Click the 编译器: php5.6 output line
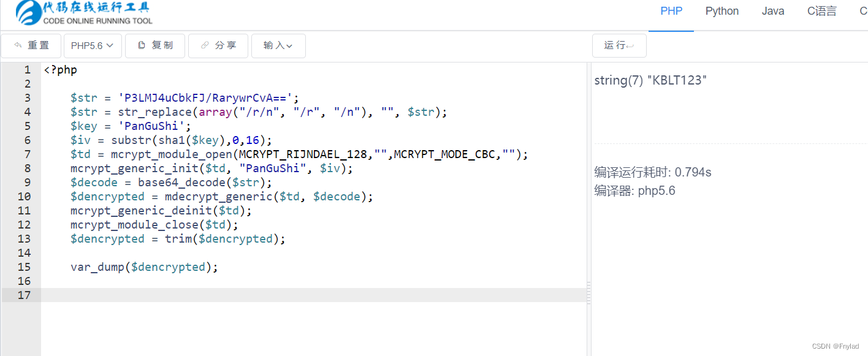Viewport: 868px width, 356px height. click(x=634, y=191)
